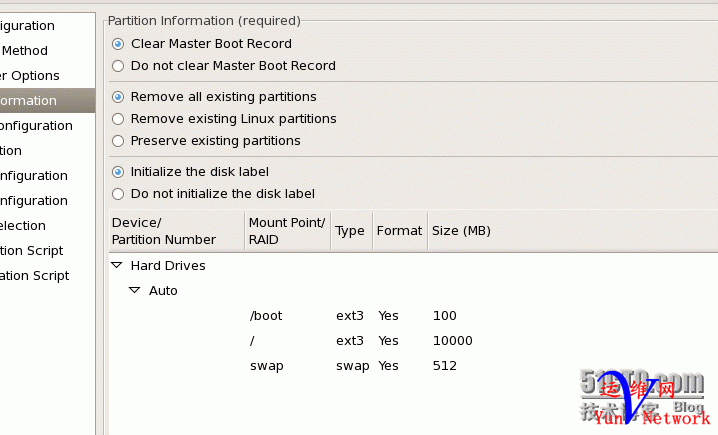718x435 pixels.
Task: Choose Remove existing Linux partitions
Action: pyautogui.click(x=119, y=119)
